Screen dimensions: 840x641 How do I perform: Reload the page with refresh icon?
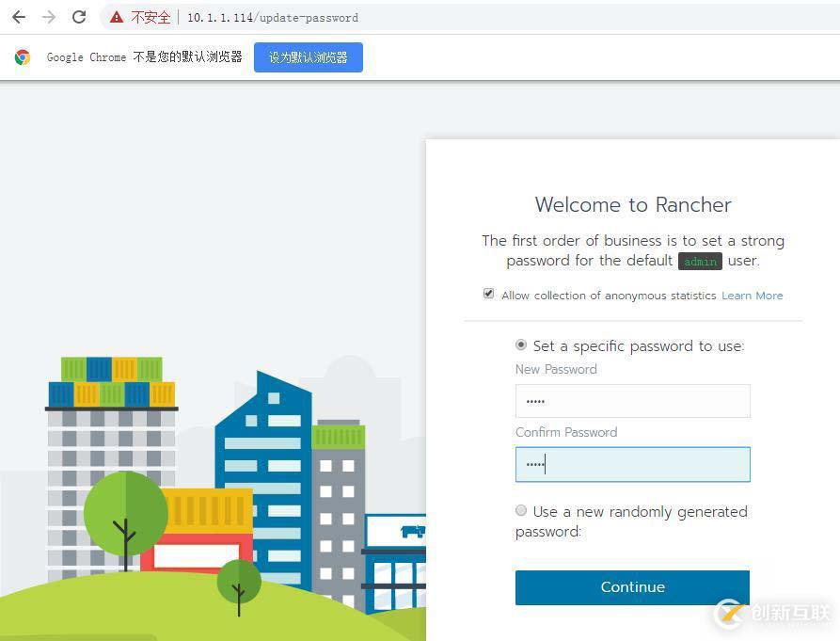click(79, 17)
